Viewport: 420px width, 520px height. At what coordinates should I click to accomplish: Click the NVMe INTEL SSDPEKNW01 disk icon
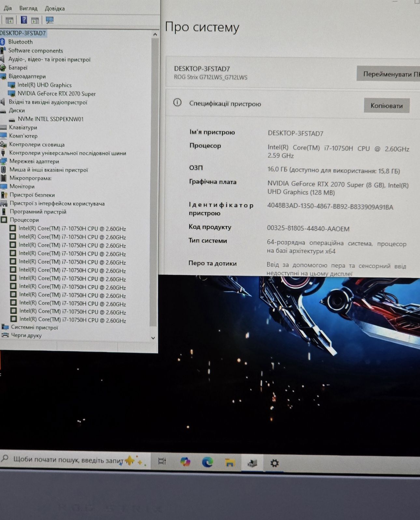12,119
